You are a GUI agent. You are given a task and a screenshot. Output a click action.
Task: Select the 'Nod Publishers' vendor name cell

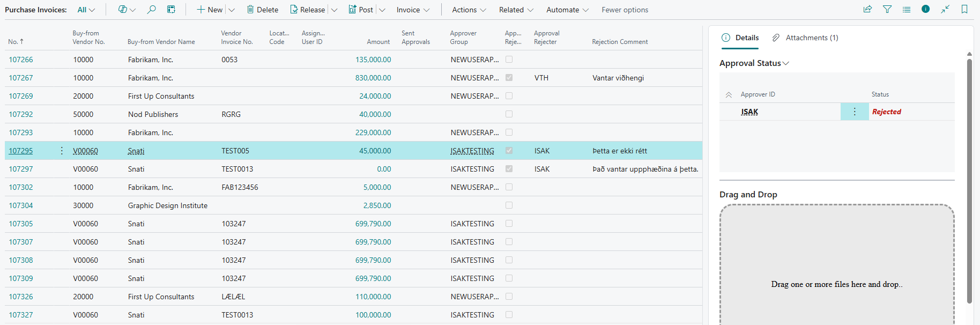pos(153,114)
